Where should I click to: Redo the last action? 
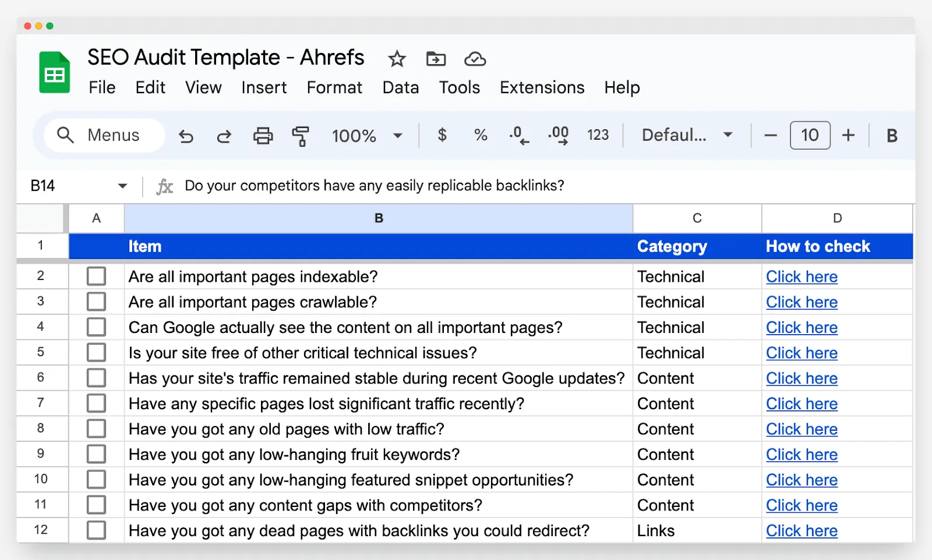click(x=224, y=136)
